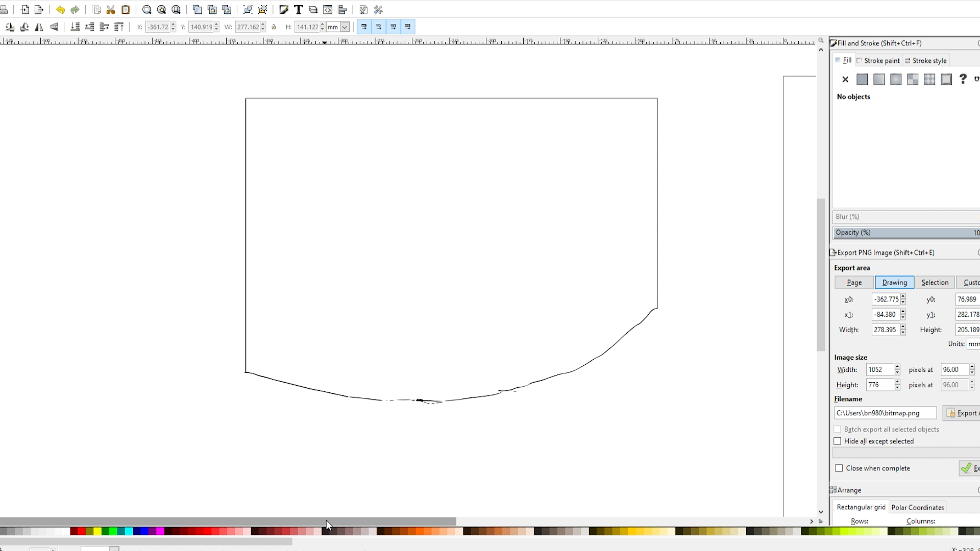Open Align and Distribute icon
980x551 pixels.
point(342,10)
